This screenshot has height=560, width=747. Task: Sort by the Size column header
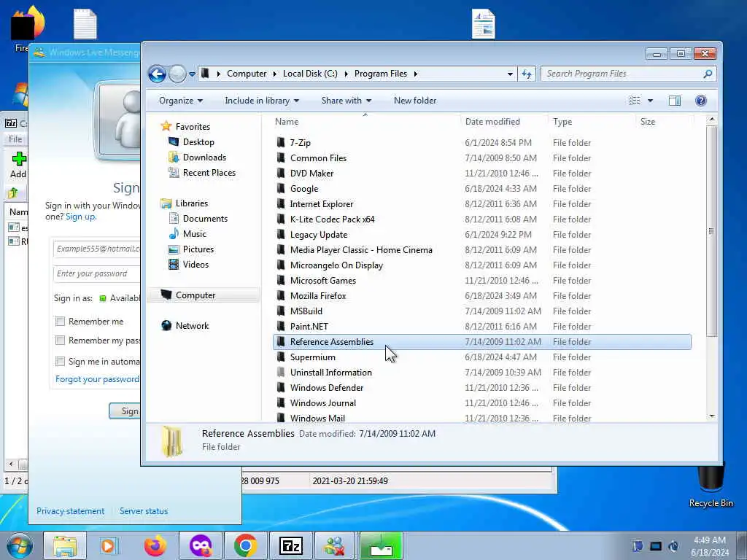[x=664, y=122]
